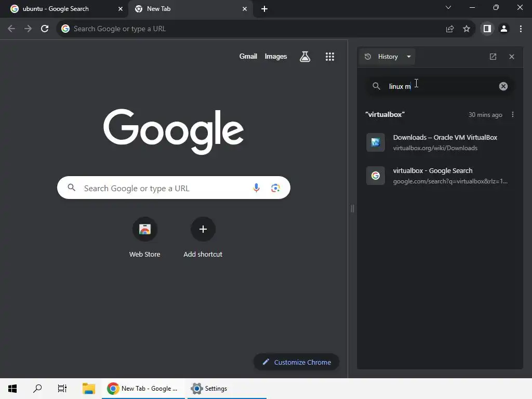Viewport: 532px width, 399px height.
Task: Open virtualbox - Google Search history entry
Action: pos(440,176)
